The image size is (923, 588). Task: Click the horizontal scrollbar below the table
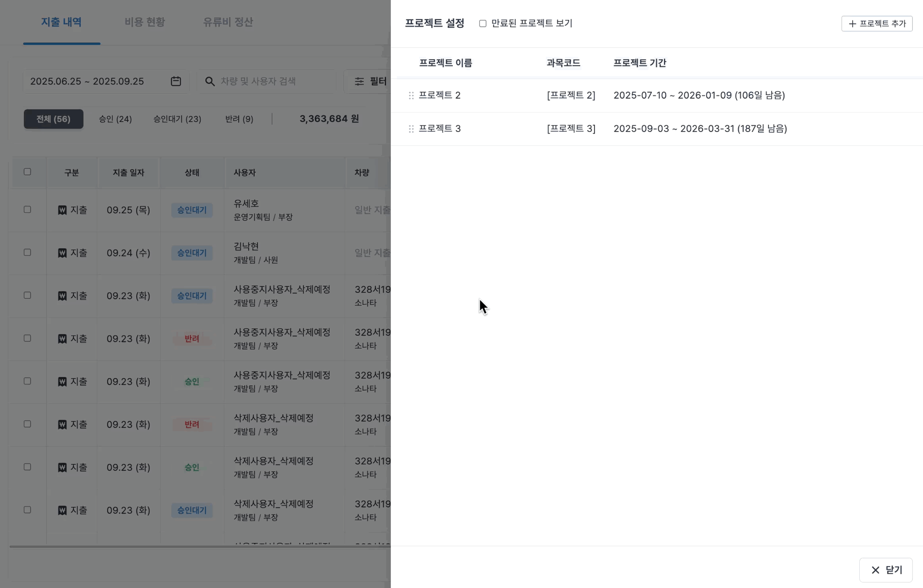(198, 546)
